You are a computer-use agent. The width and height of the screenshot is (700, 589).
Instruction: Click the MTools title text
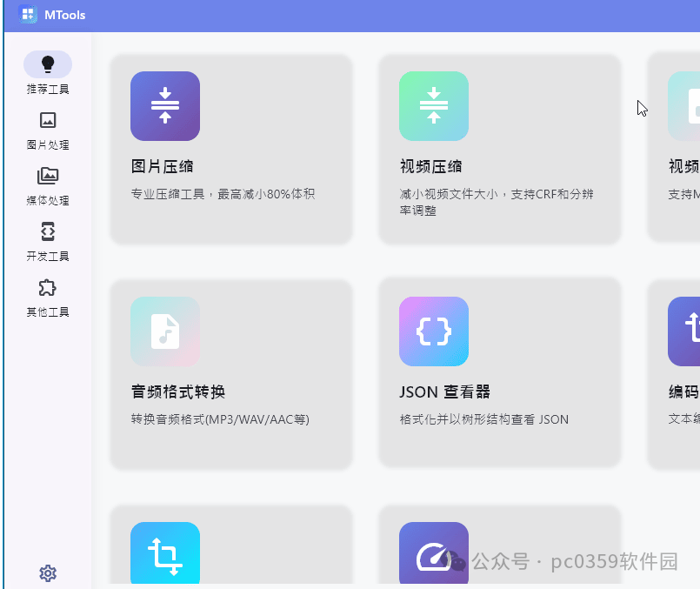click(65, 15)
